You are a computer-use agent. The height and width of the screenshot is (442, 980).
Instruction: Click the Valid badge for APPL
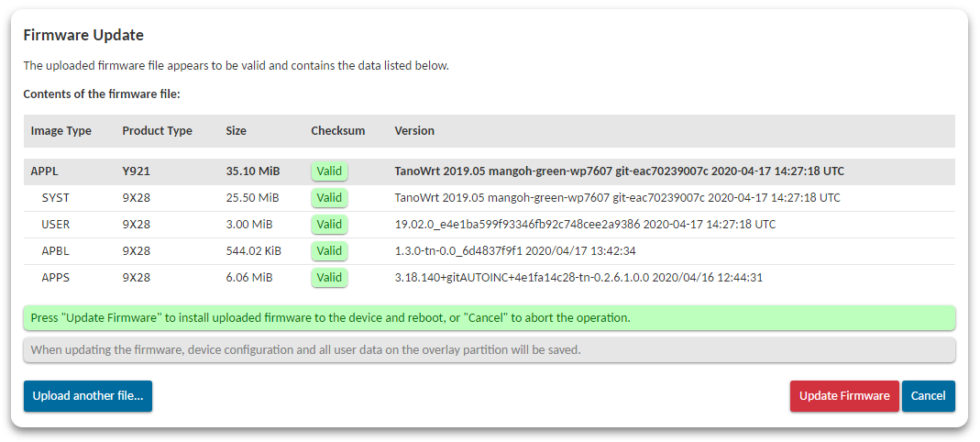point(329,171)
